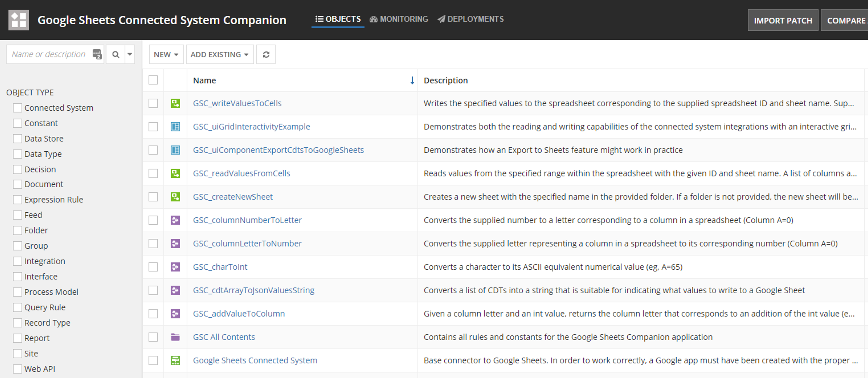
Task: Switch to the DEPLOYMENTS tab
Action: (x=471, y=19)
